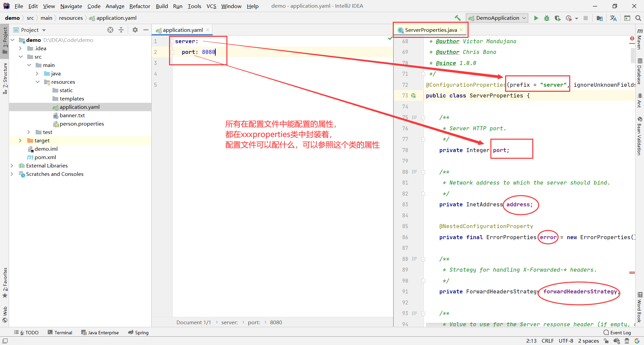Open the Event Log
The width and height of the screenshot is (644, 345).
pyautogui.click(x=620, y=332)
